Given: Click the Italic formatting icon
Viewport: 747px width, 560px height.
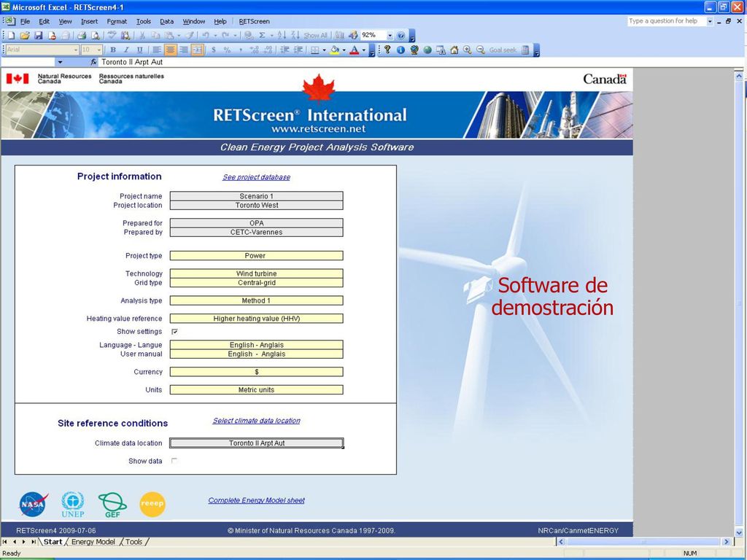Looking at the screenshot, I should click(126, 50).
